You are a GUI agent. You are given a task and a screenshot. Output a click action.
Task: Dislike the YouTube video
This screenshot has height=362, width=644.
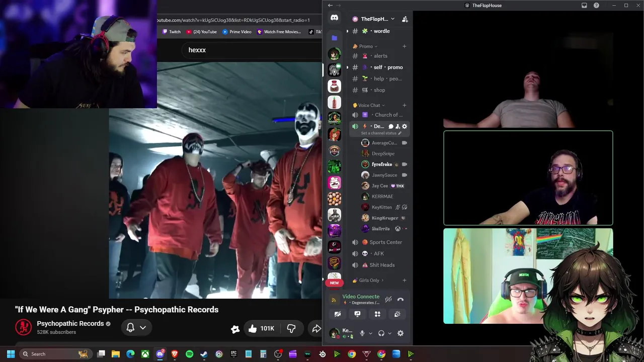(291, 329)
